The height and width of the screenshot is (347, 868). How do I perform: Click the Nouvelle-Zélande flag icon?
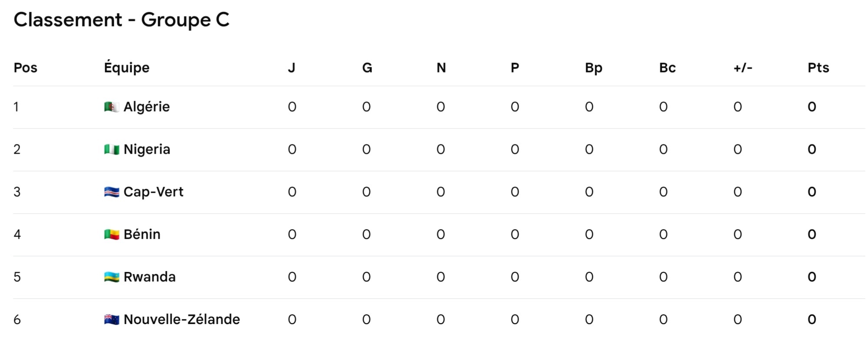point(111,320)
